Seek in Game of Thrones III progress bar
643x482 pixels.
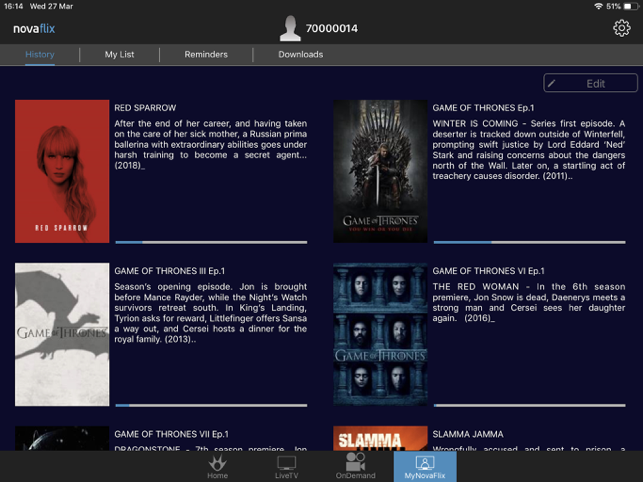(211, 405)
